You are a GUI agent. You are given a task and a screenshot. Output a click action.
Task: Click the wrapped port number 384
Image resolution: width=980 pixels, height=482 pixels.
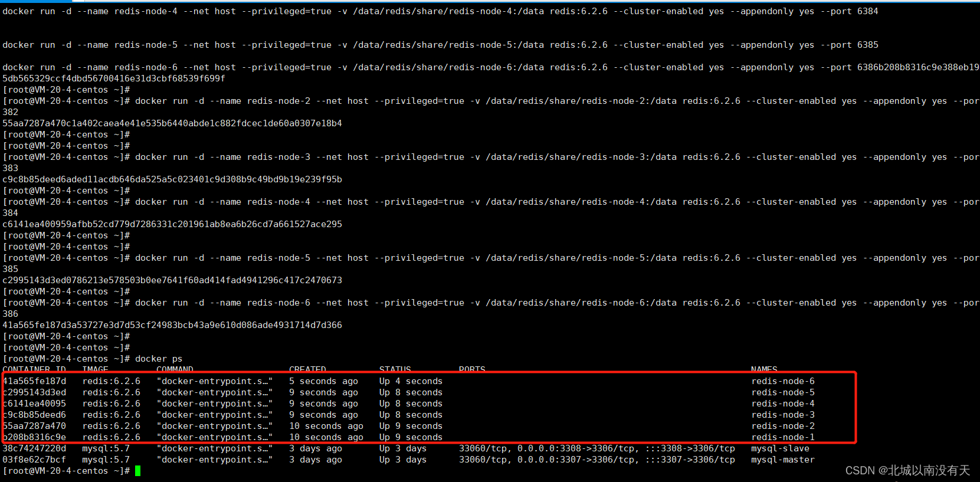tap(10, 213)
